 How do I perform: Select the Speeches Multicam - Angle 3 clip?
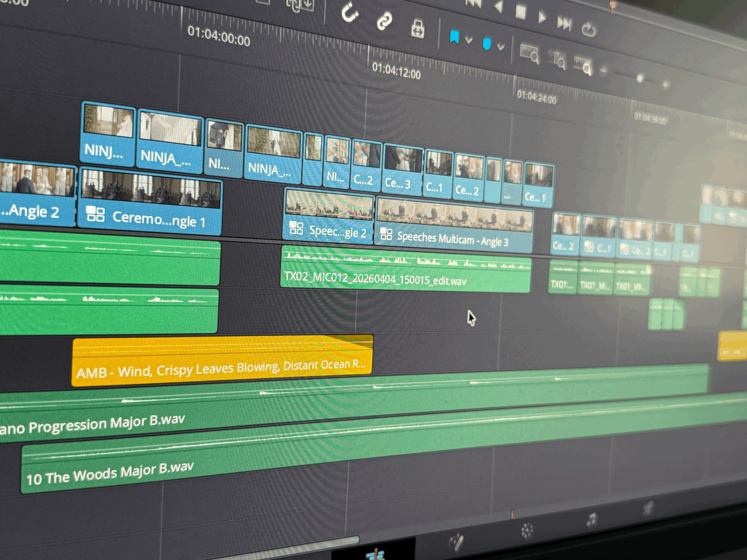(454, 224)
